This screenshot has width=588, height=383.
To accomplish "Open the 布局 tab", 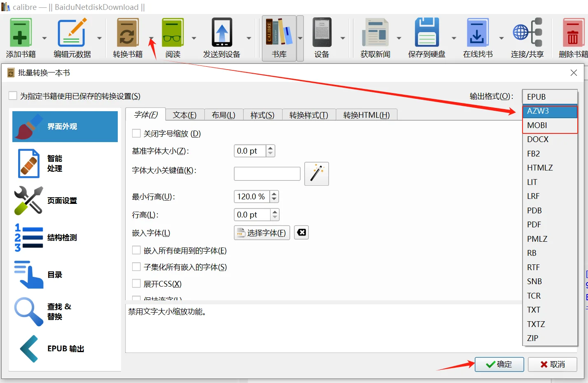I will [224, 115].
